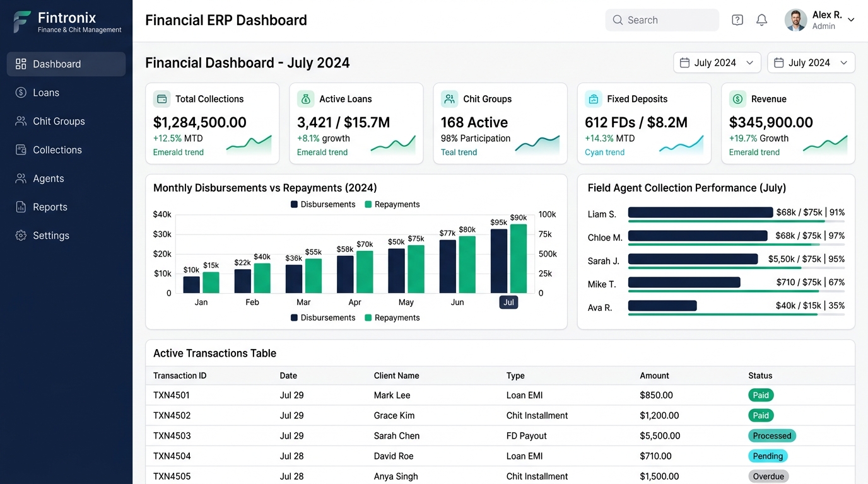Click the Chit Groups card people icon

[x=450, y=99]
